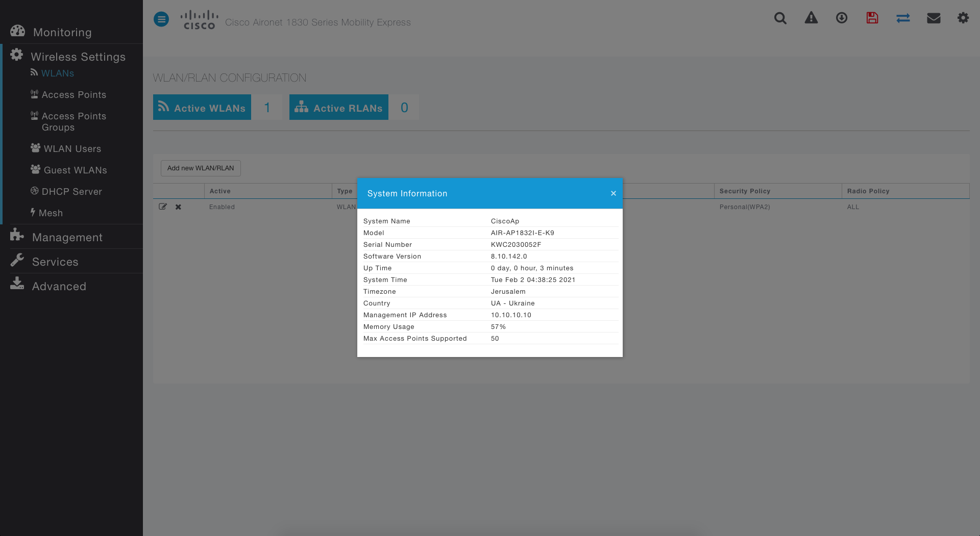Click the Wireless Settings gear icon

[x=16, y=55]
